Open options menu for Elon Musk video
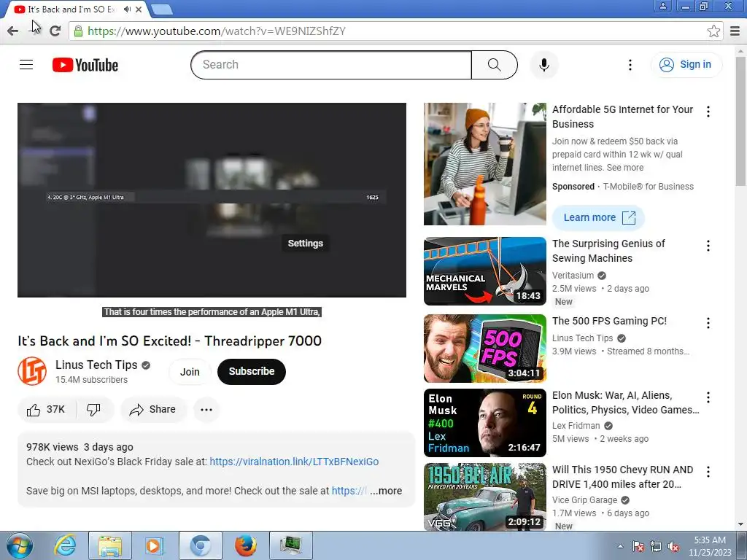The image size is (747, 560). (708, 397)
